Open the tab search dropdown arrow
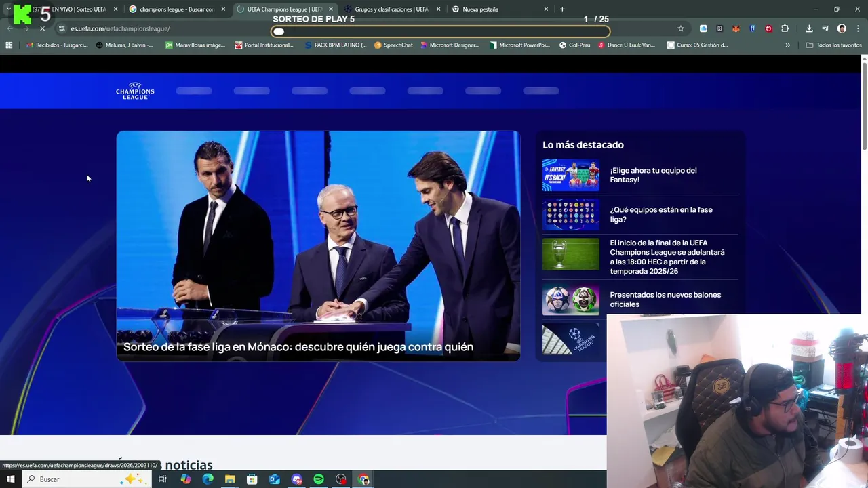The width and height of the screenshot is (868, 488). (x=8, y=9)
